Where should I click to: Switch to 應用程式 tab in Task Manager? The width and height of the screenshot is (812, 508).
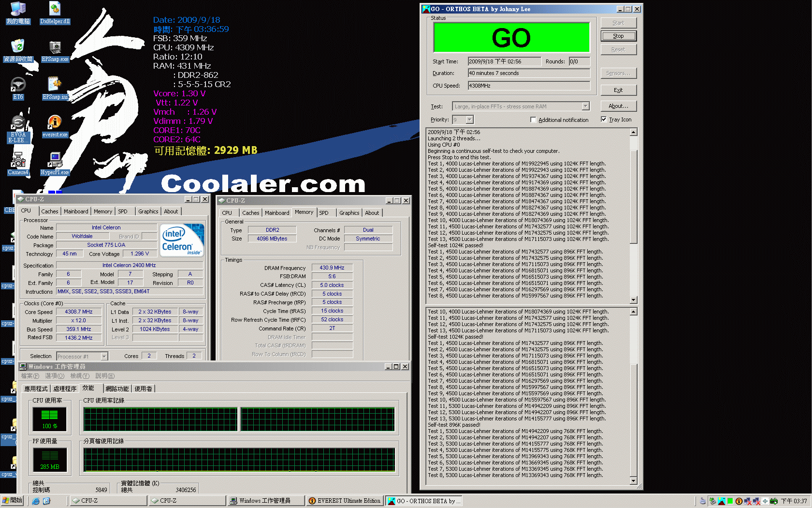point(36,388)
